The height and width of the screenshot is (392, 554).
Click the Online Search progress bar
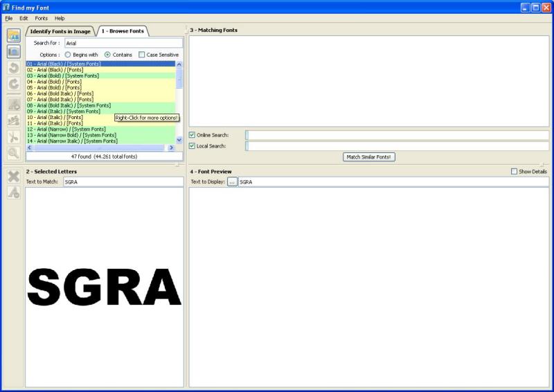coord(397,135)
